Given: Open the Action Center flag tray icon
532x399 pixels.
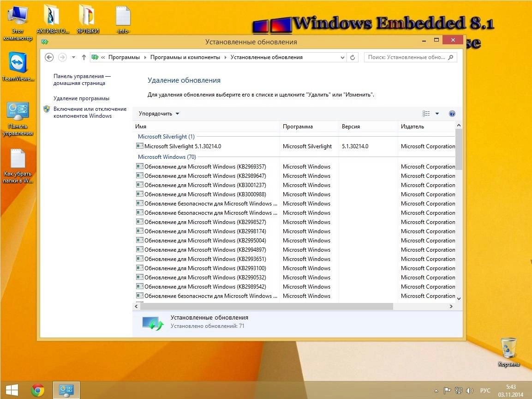Looking at the screenshot, I should point(448,391).
